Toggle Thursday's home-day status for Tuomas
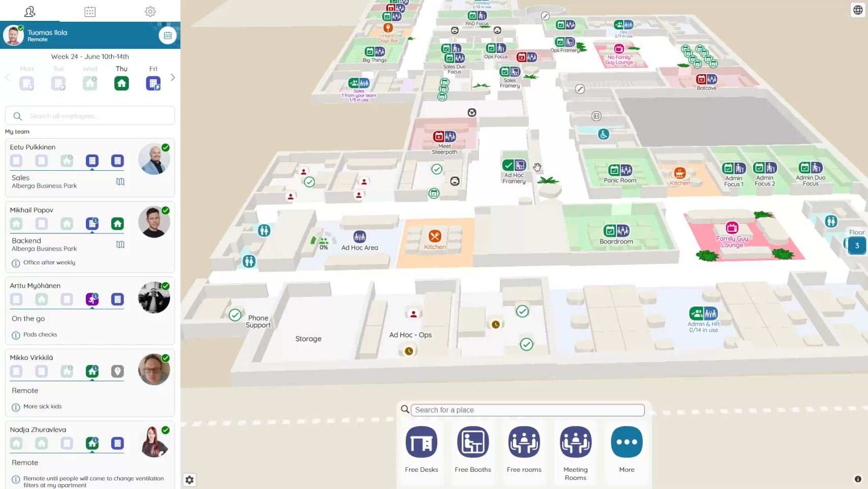868x489 pixels. click(x=121, y=83)
